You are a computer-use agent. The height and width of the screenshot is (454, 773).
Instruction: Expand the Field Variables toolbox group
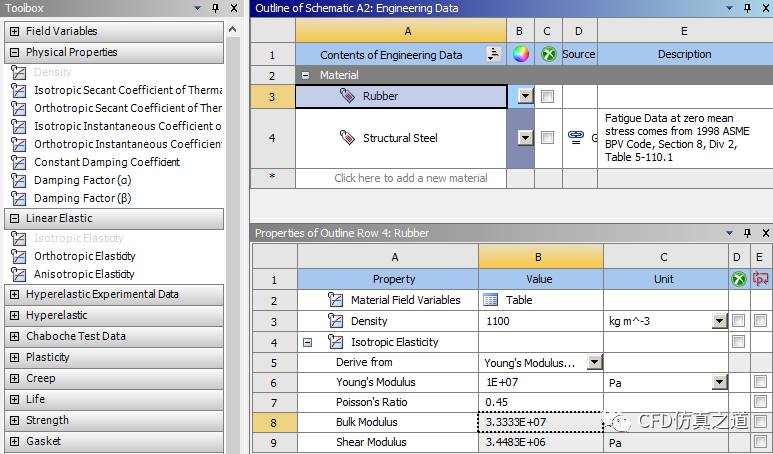pos(15,31)
